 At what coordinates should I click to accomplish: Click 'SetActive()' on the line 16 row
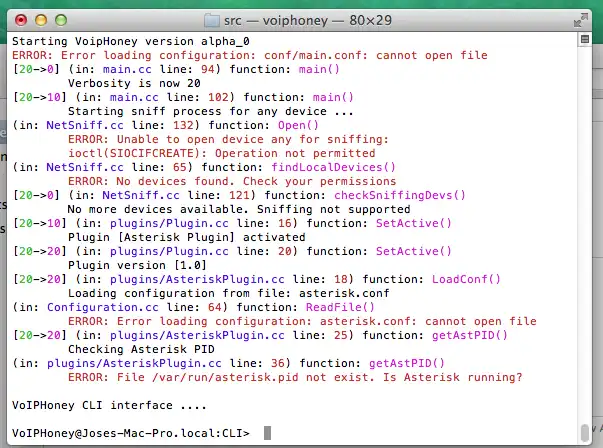[x=414, y=223]
